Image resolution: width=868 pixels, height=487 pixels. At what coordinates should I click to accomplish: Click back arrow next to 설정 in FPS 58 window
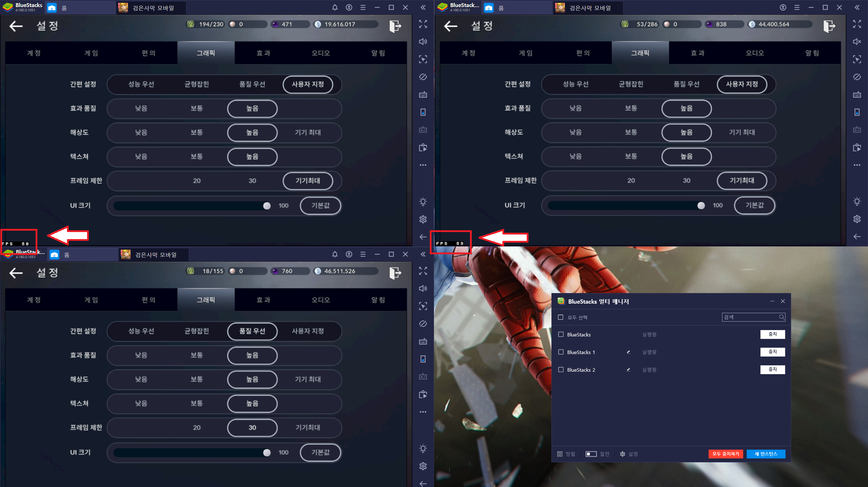[x=16, y=26]
